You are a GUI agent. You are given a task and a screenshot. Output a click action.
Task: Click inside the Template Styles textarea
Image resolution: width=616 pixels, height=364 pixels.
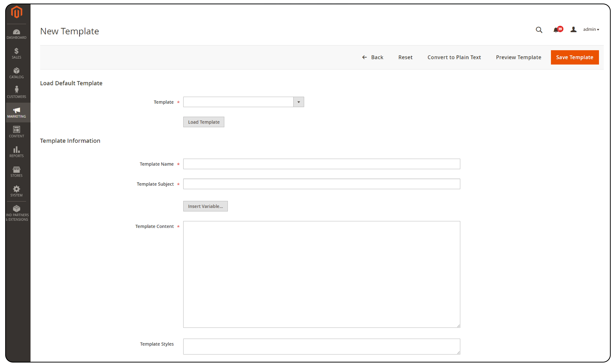coord(322,347)
